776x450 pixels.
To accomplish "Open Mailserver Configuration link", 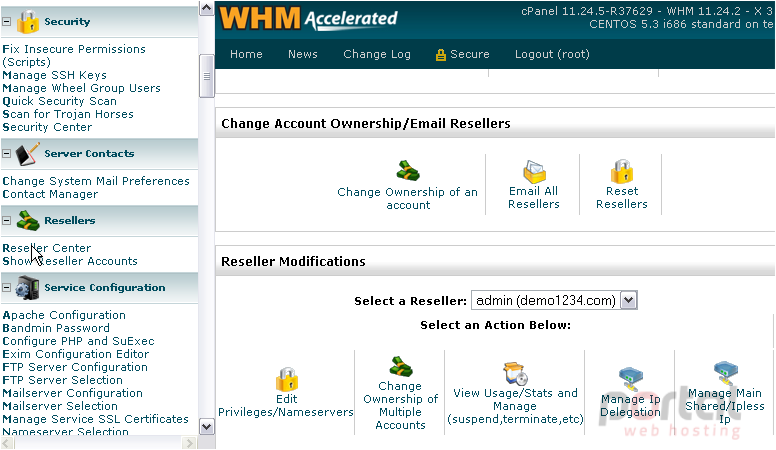I will pyautogui.click(x=72, y=393).
